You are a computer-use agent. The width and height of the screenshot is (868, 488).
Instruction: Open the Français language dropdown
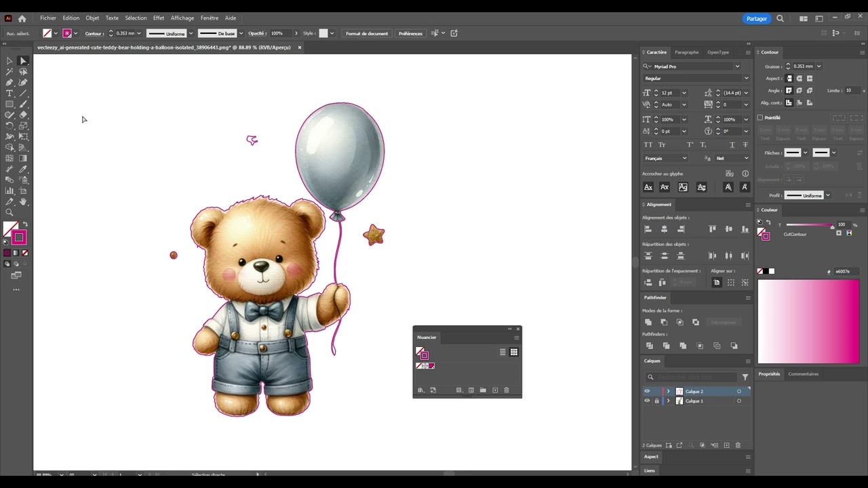pyautogui.click(x=665, y=159)
